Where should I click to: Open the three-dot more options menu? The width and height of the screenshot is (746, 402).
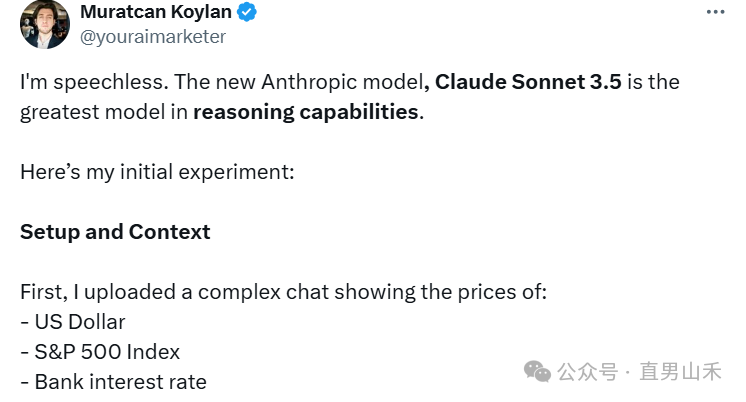point(715,12)
